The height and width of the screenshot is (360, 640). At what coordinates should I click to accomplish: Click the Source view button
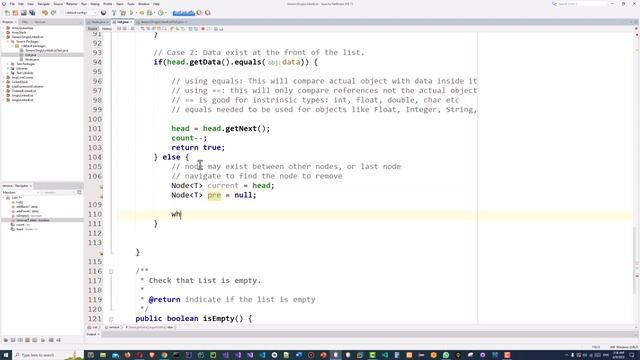pyautogui.click(x=93, y=29)
